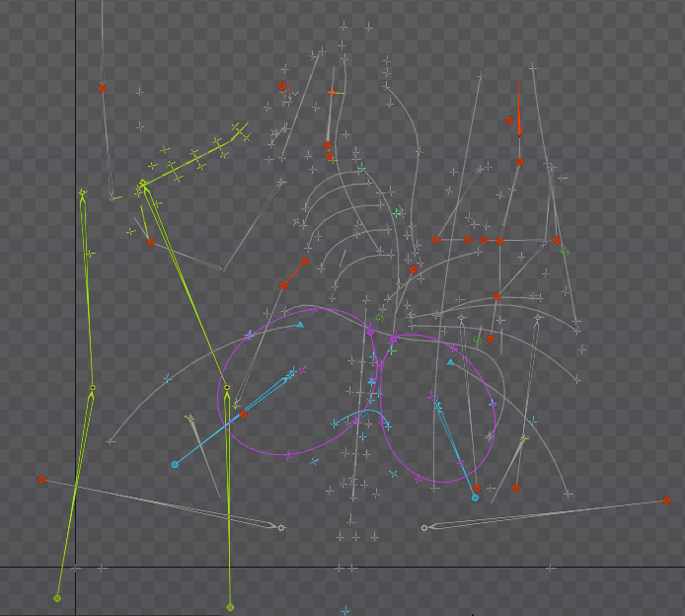Select the lower red point of the orange diagonal bone
This screenshot has width=685, height=616.
click(x=283, y=285)
